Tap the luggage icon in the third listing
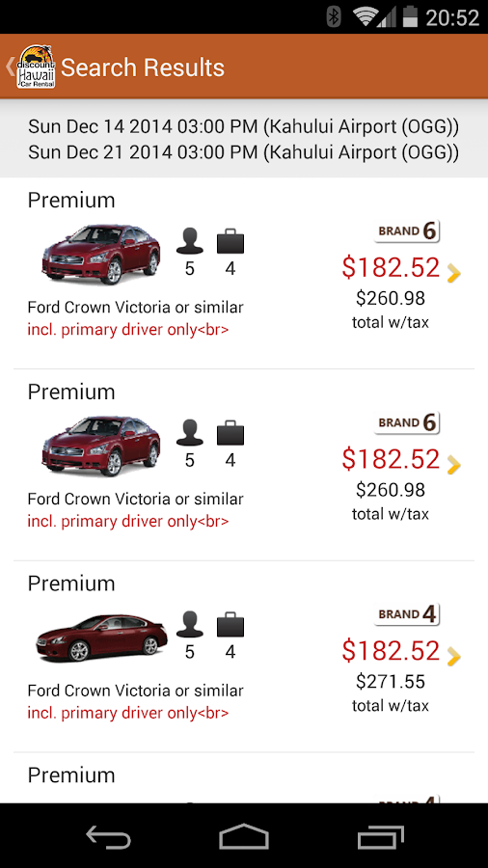The height and width of the screenshot is (868, 488). tap(230, 625)
